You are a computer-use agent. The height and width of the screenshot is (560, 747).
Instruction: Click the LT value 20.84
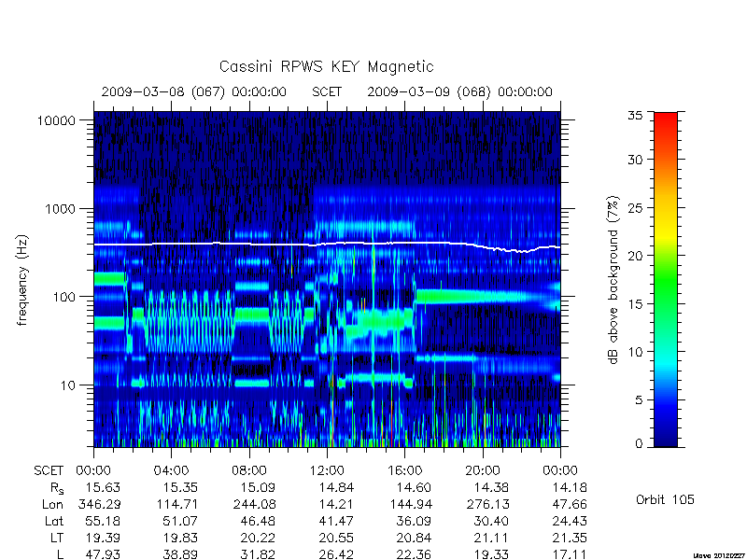414,538
